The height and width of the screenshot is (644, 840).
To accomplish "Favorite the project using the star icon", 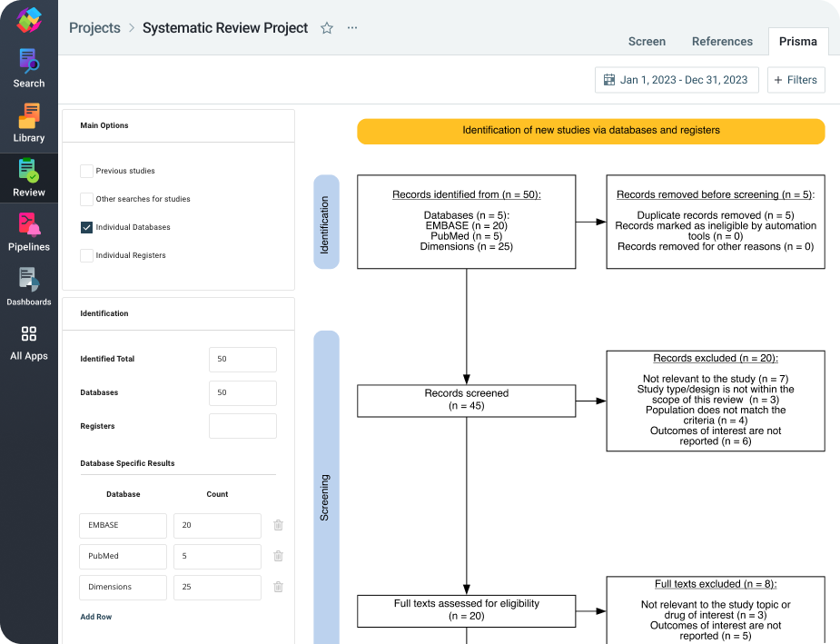I will pos(326,28).
